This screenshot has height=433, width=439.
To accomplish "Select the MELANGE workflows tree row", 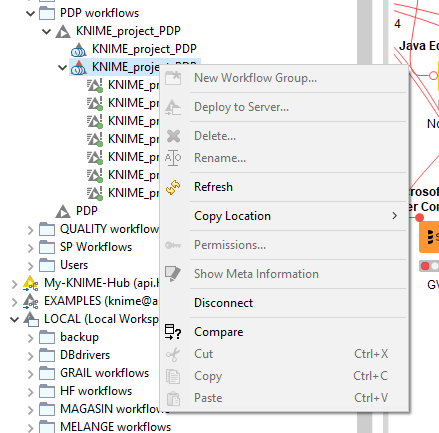I will [105, 427].
